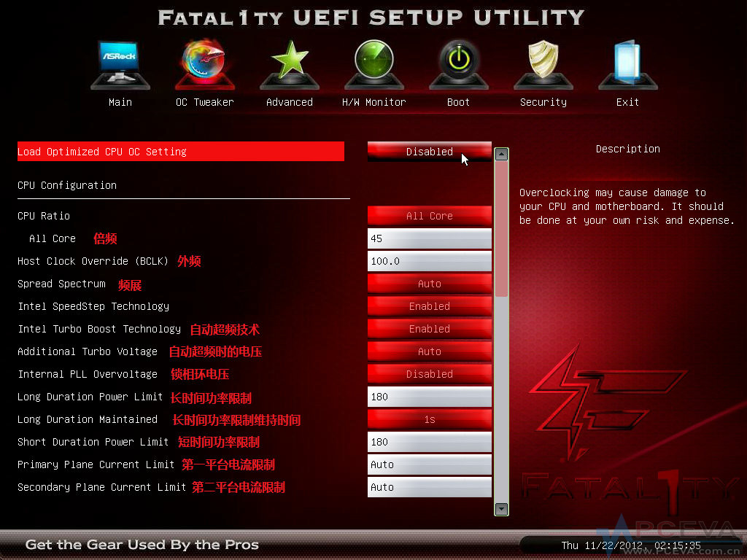Open Additional Turbo Voltage Auto dropdown
The width and height of the screenshot is (747, 560).
pyautogui.click(x=429, y=351)
